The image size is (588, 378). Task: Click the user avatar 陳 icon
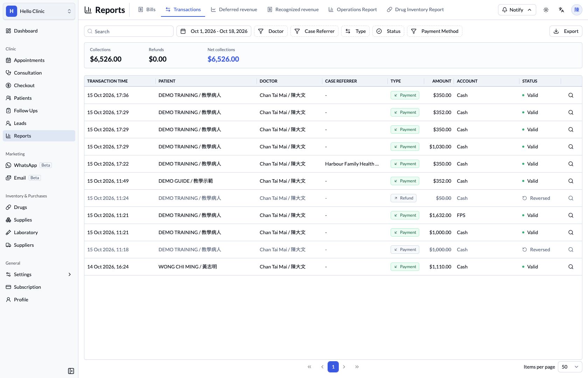[577, 10]
